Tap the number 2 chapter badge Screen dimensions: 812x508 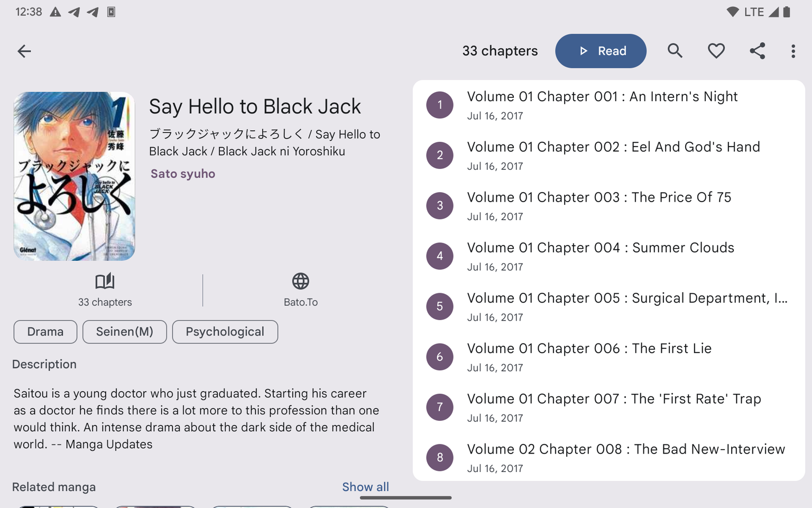tap(440, 156)
